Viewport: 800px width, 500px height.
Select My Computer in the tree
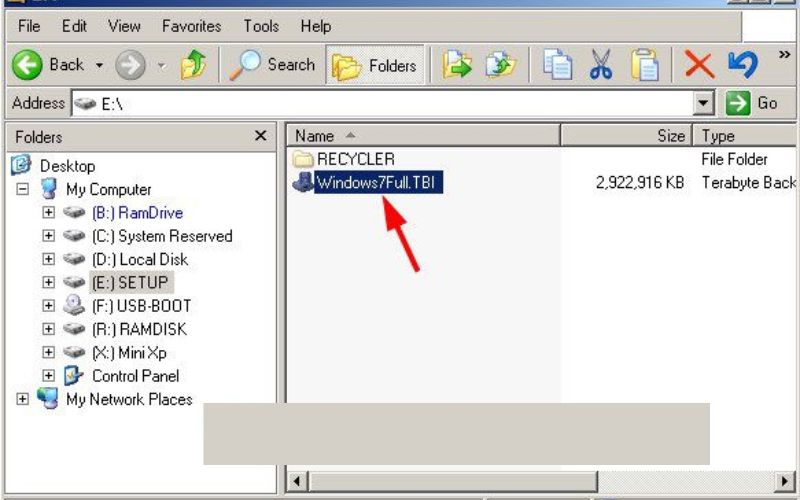pyautogui.click(x=109, y=189)
